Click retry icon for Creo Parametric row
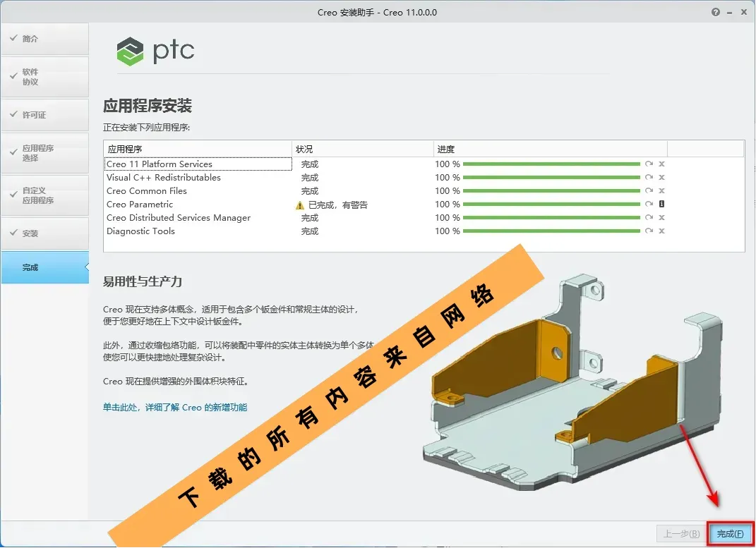 coord(649,204)
